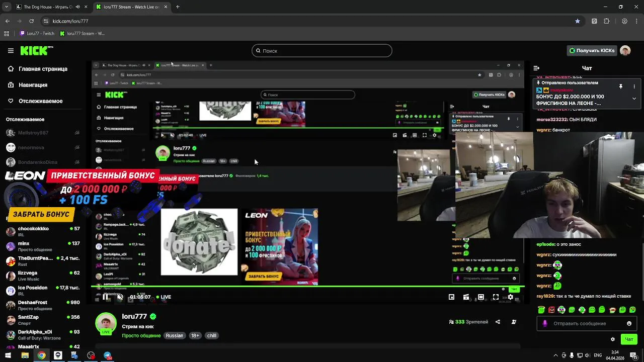Toggle theater mode
This screenshot has width=644, height=362.
(481, 297)
